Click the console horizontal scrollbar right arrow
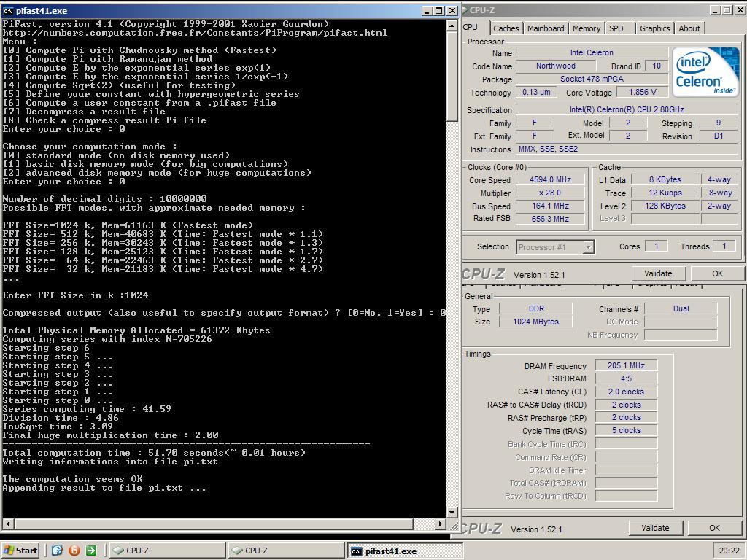Viewport: 747px width, 560px height. (x=441, y=524)
